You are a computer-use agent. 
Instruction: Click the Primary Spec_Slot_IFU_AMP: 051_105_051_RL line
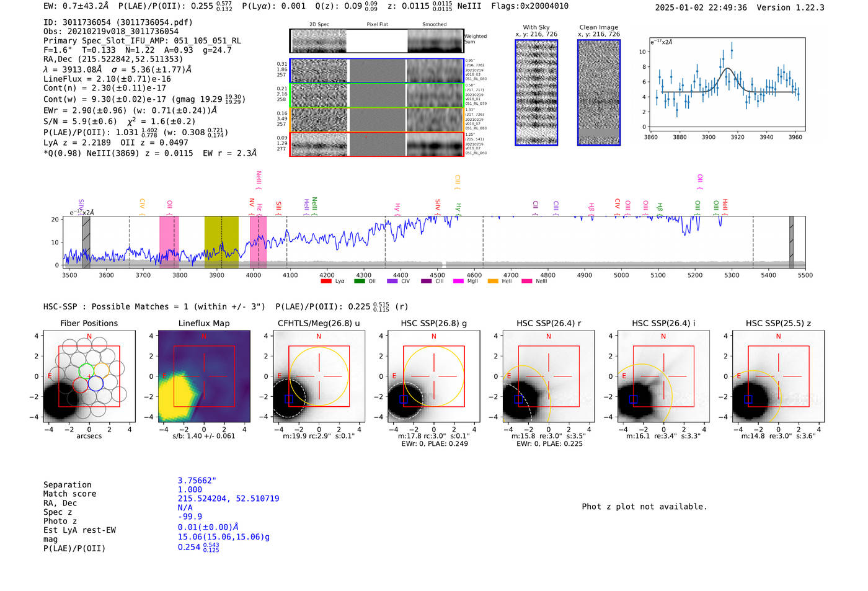point(142,41)
